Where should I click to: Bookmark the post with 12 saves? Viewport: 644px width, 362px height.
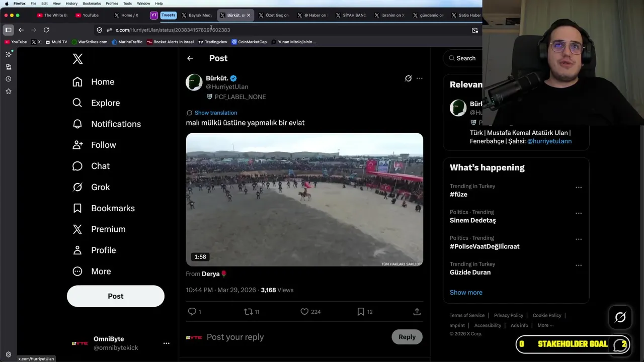(x=361, y=312)
